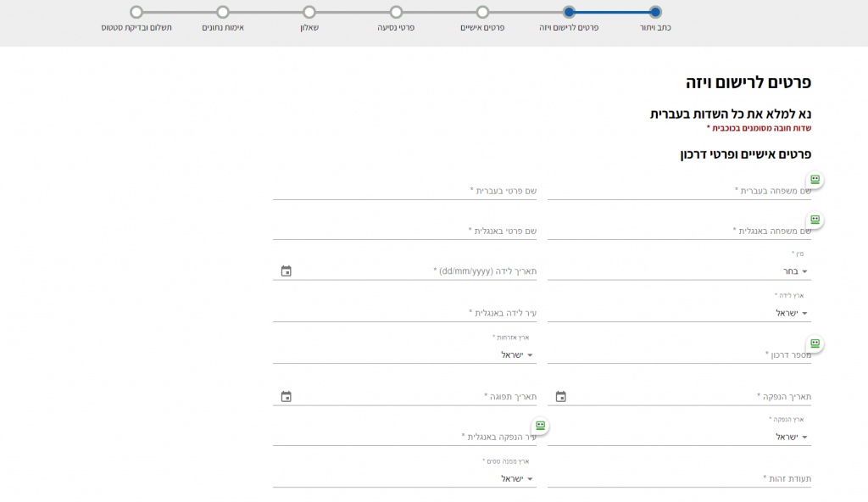Image resolution: width=868 pixels, height=502 pixels.
Task: Select the שאלון step in progress bar
Action: (309, 12)
